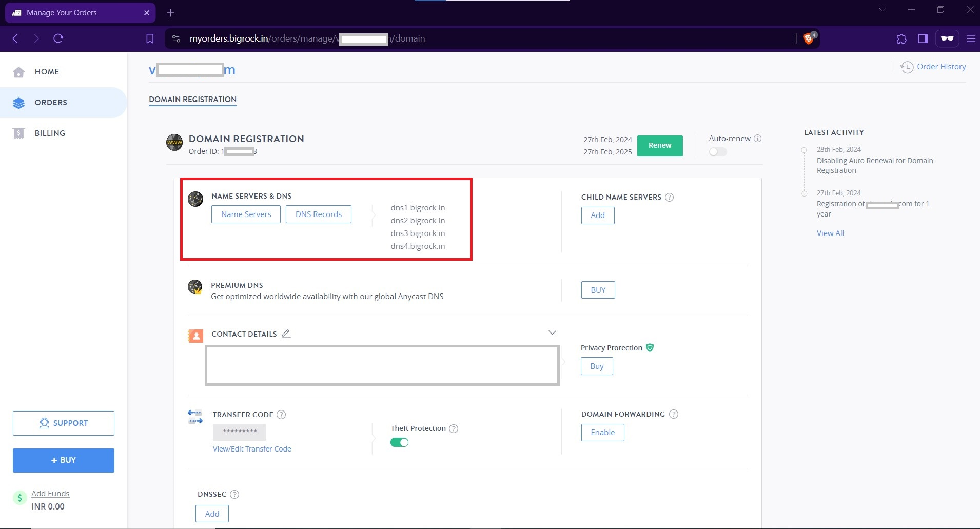This screenshot has height=529, width=980.
Task: Open the View/Edit Transfer Code link
Action: pos(252,449)
